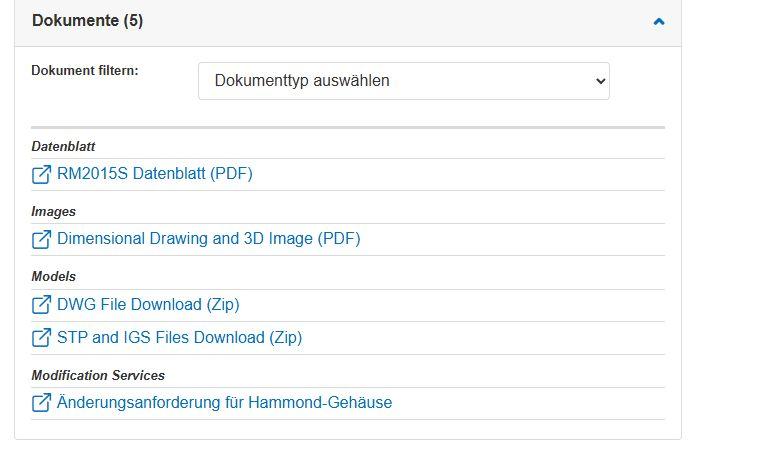The height and width of the screenshot is (454, 761).
Task: Open the Dokumenttyp auswählen dropdown
Action: click(403, 81)
